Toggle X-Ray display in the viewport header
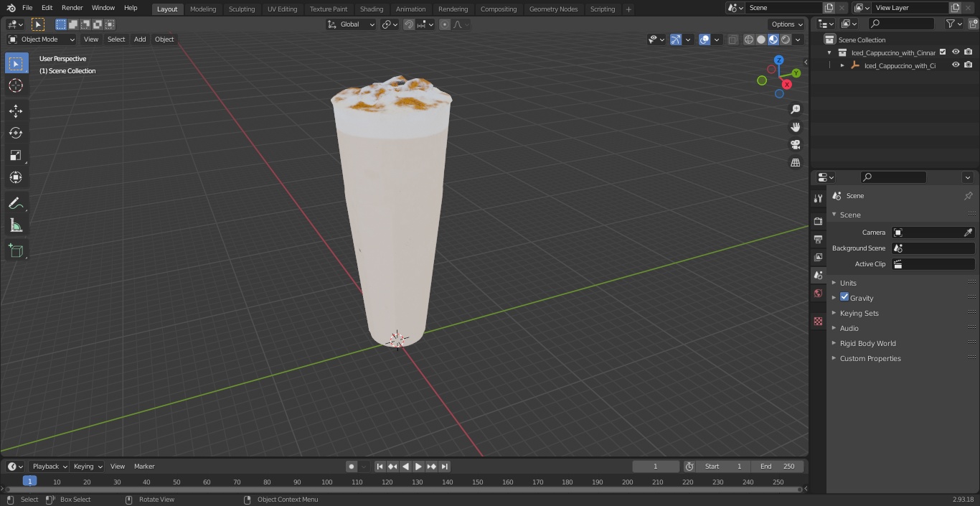This screenshot has width=980, height=506. click(x=732, y=39)
